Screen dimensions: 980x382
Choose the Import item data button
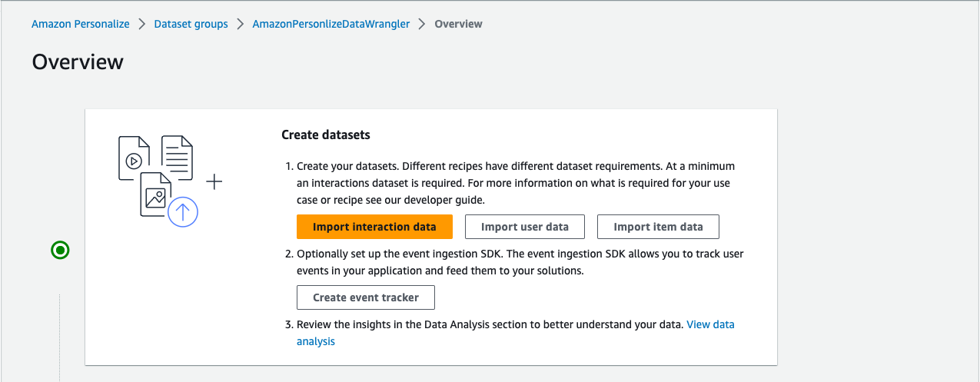tap(658, 227)
